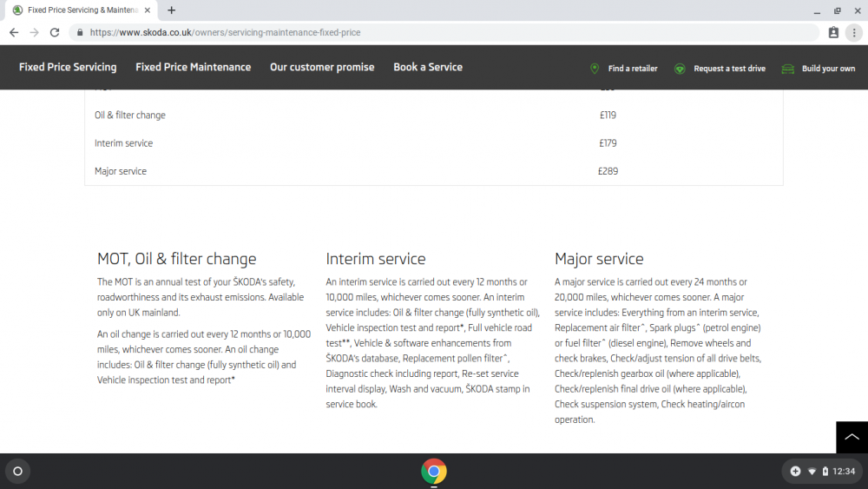Open a new browser tab
868x489 pixels.
tap(172, 10)
